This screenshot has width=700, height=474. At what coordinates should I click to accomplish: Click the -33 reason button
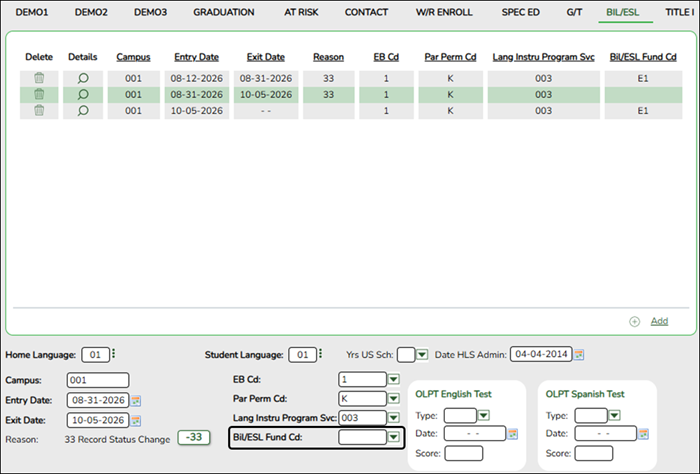[x=194, y=437]
